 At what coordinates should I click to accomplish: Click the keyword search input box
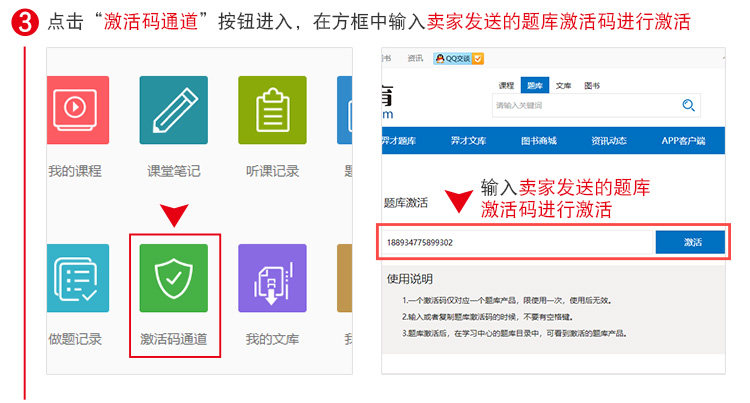tap(585, 105)
